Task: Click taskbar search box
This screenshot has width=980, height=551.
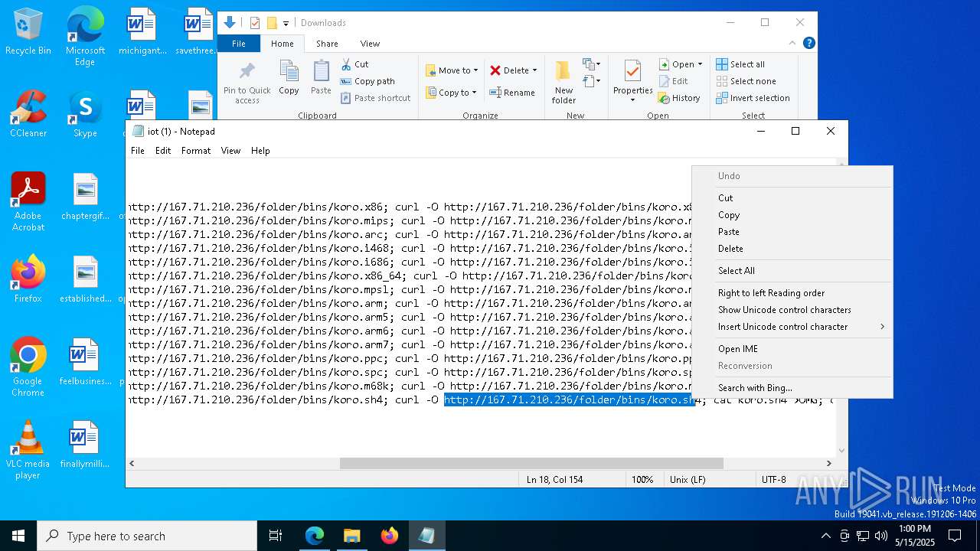Action: [x=147, y=536]
